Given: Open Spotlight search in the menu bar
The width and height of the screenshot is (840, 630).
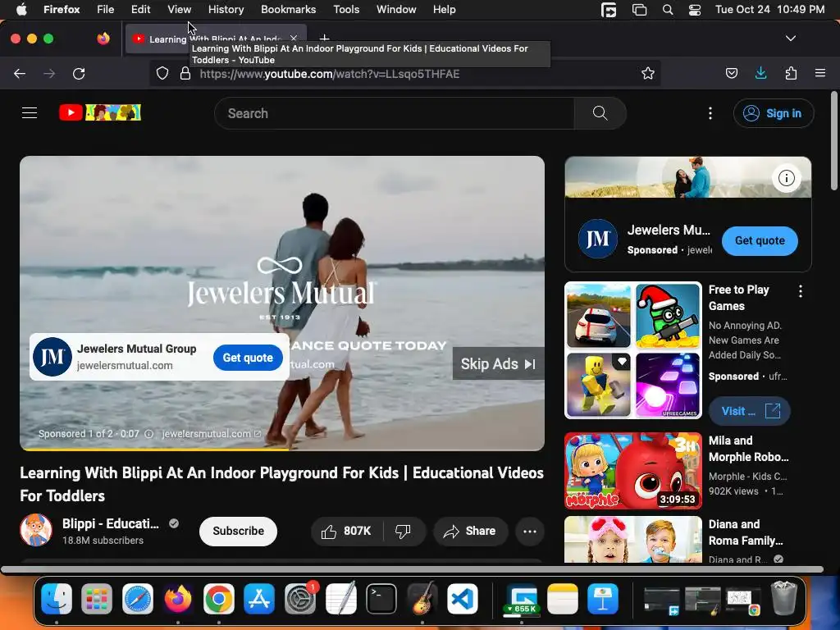Looking at the screenshot, I should pos(668,9).
